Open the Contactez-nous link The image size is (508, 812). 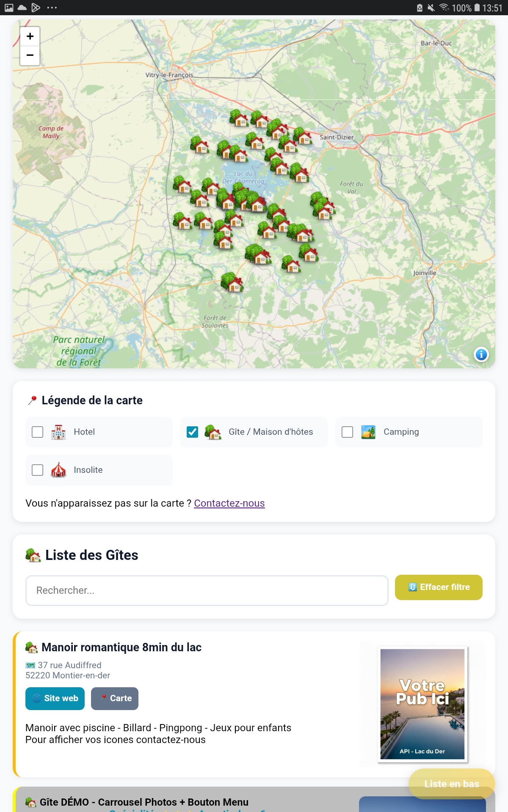tap(229, 503)
